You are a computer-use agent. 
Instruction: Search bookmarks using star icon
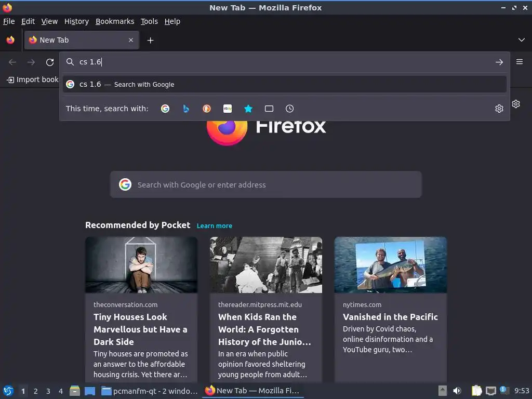point(248,109)
